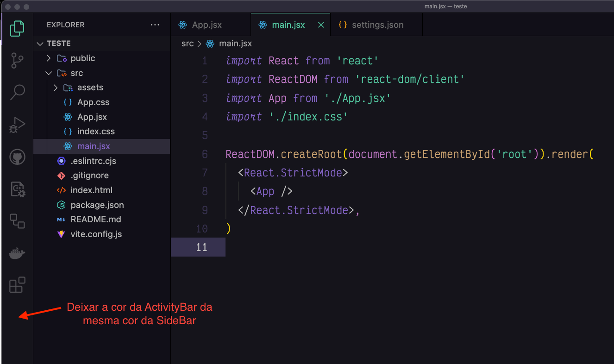This screenshot has height=364, width=614.
Task: Open the Extensions view icon
Action: (x=17, y=285)
